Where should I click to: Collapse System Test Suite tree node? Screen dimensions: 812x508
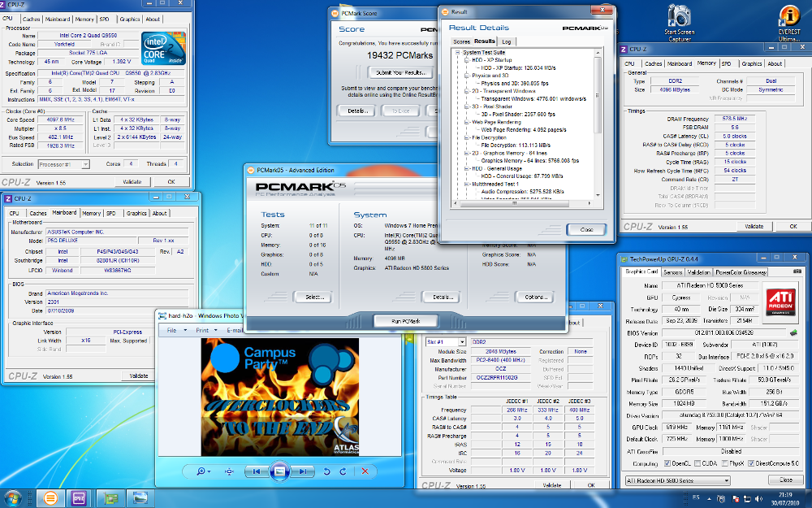coord(458,52)
